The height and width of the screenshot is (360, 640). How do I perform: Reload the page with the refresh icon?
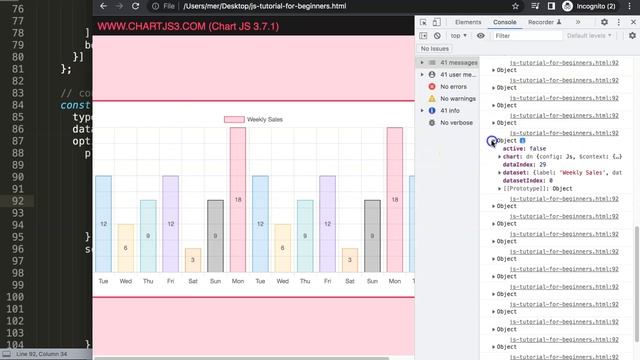pyautogui.click(x=136, y=6)
